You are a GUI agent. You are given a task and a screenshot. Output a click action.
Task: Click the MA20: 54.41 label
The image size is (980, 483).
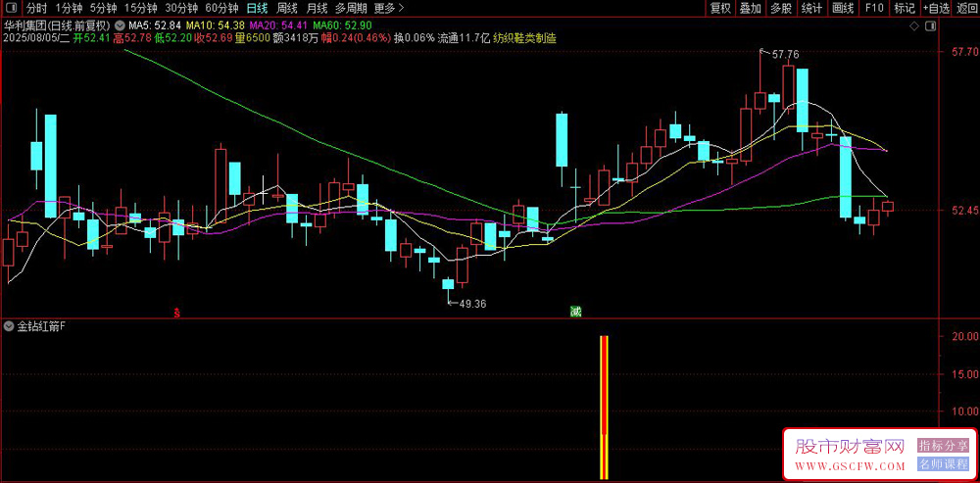tap(278, 26)
